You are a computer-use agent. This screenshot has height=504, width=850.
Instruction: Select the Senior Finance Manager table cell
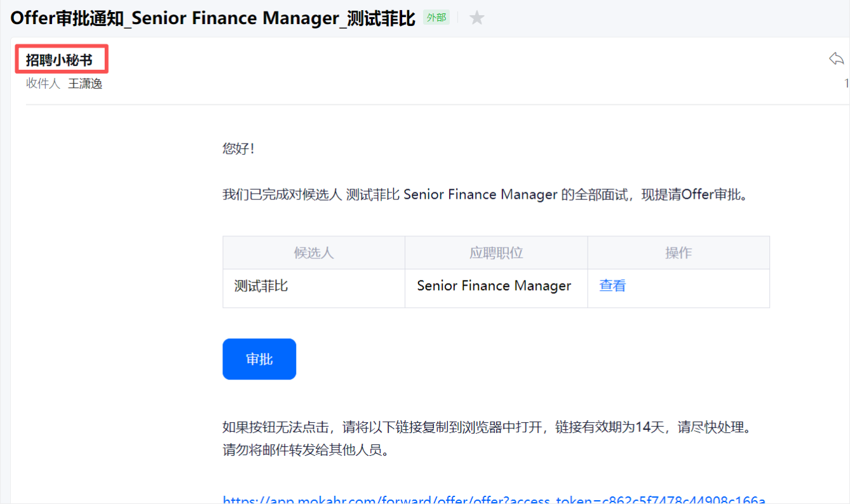494,286
